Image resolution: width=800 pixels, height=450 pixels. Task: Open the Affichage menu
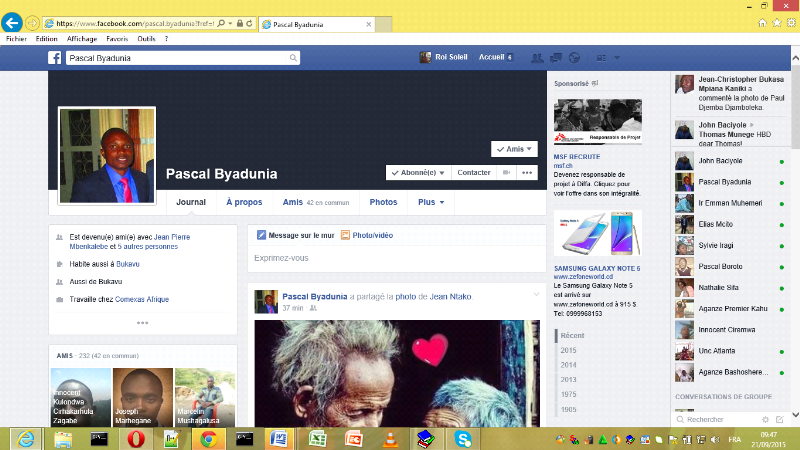(x=81, y=39)
